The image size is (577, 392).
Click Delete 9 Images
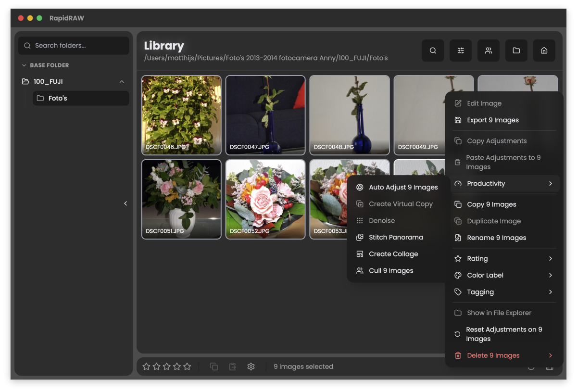(x=493, y=355)
